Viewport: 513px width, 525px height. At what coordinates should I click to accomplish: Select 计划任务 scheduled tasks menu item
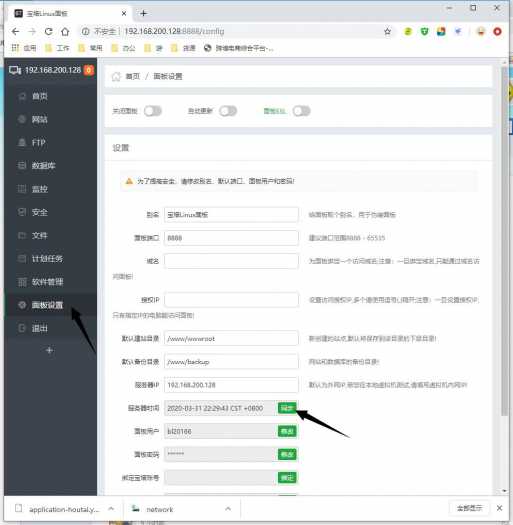[x=51, y=259]
